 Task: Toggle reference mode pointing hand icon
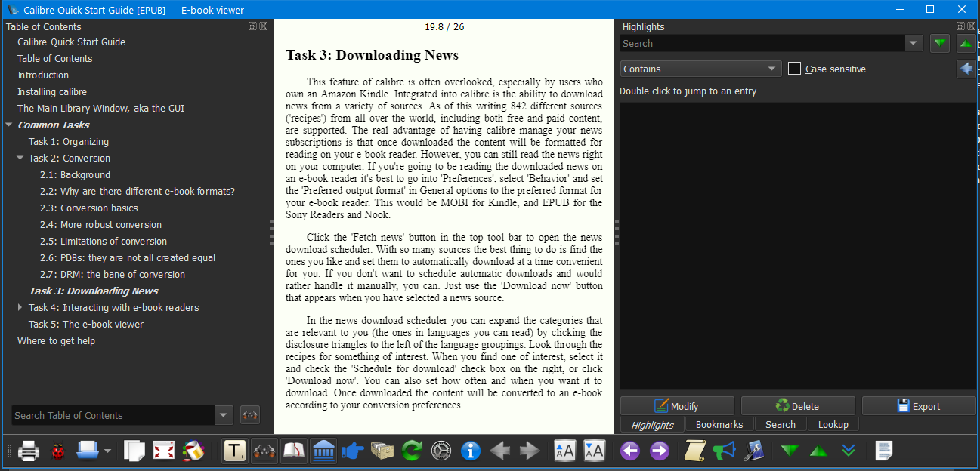pos(353,451)
